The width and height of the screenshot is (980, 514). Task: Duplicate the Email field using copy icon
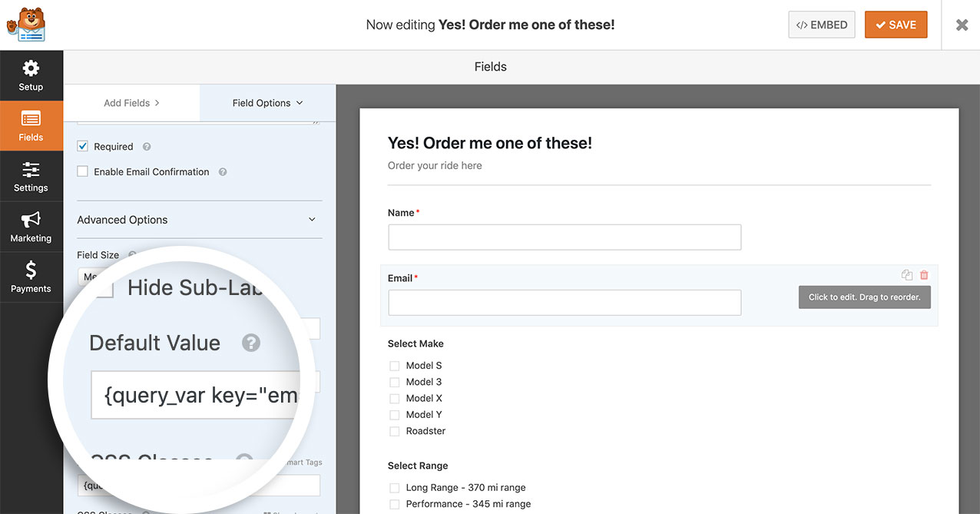click(907, 275)
